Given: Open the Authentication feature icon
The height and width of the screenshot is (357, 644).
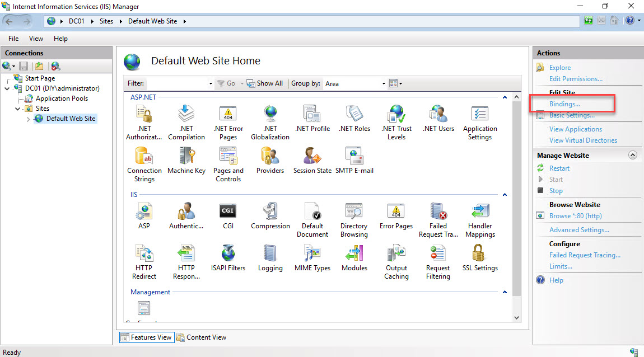Looking at the screenshot, I should pos(186,216).
